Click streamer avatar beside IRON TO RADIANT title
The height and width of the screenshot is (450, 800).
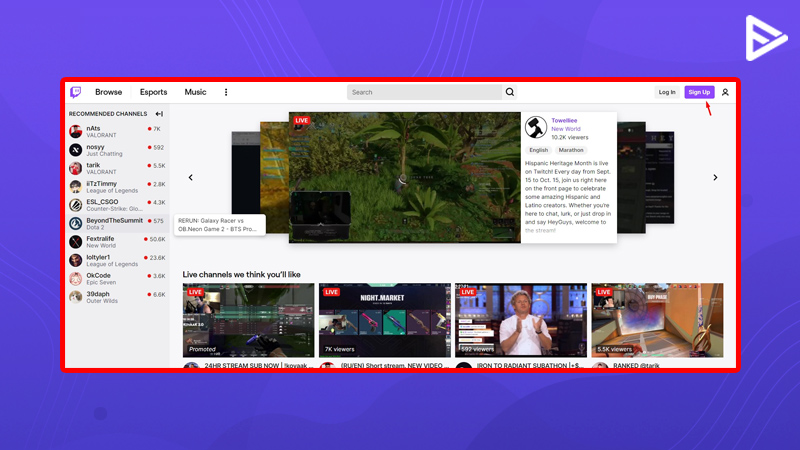[463, 365]
